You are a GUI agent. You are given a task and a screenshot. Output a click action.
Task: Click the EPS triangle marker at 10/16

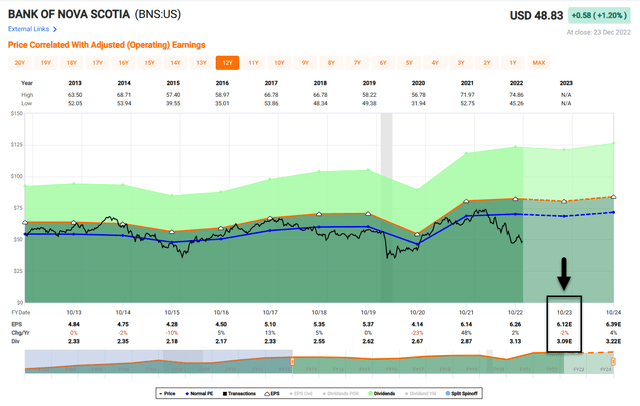(x=221, y=228)
